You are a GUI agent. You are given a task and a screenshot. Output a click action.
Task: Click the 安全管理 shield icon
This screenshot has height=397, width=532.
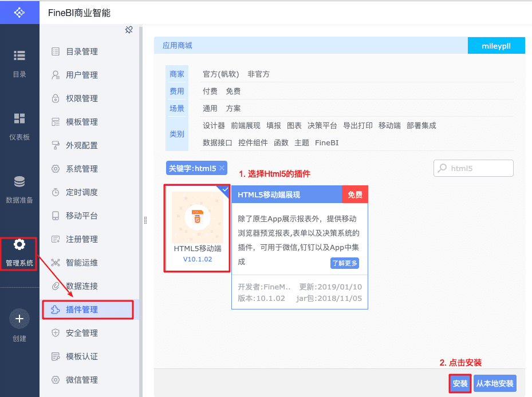tap(56, 333)
